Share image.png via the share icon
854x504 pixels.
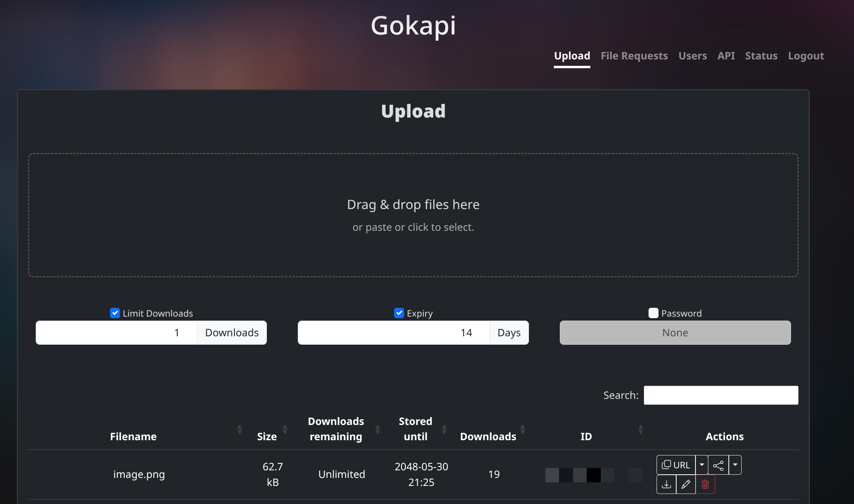tap(718, 465)
